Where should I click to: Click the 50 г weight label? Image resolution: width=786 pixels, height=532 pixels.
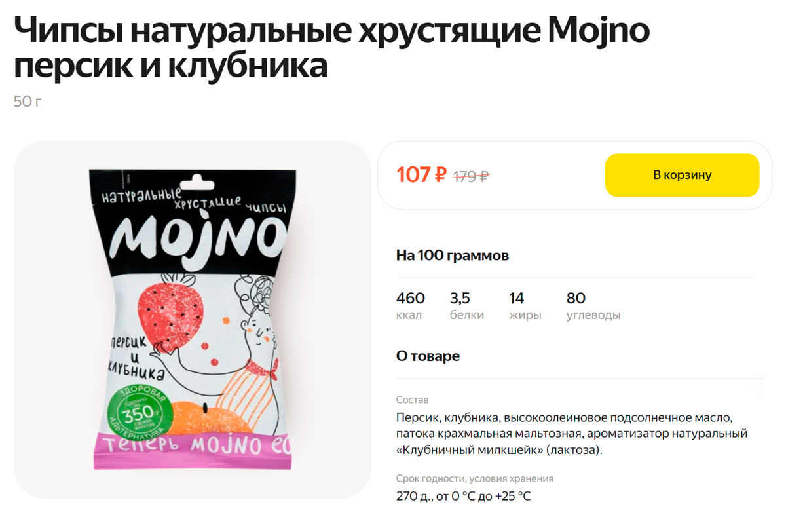point(28,102)
